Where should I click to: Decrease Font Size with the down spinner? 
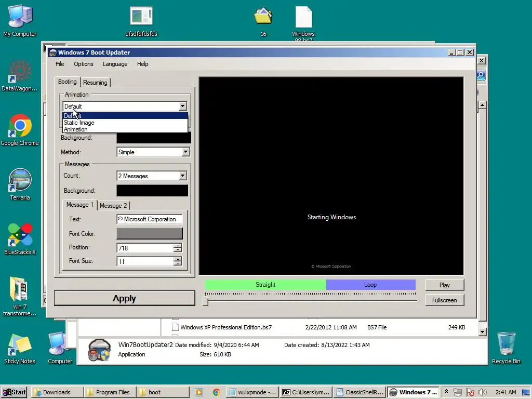click(x=178, y=263)
